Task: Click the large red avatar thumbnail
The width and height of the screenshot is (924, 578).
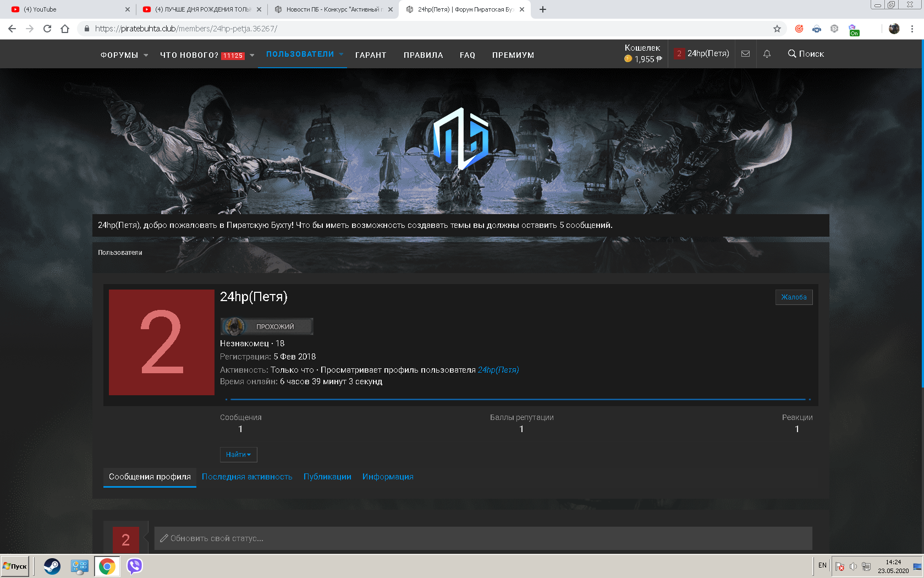Action: click(161, 342)
